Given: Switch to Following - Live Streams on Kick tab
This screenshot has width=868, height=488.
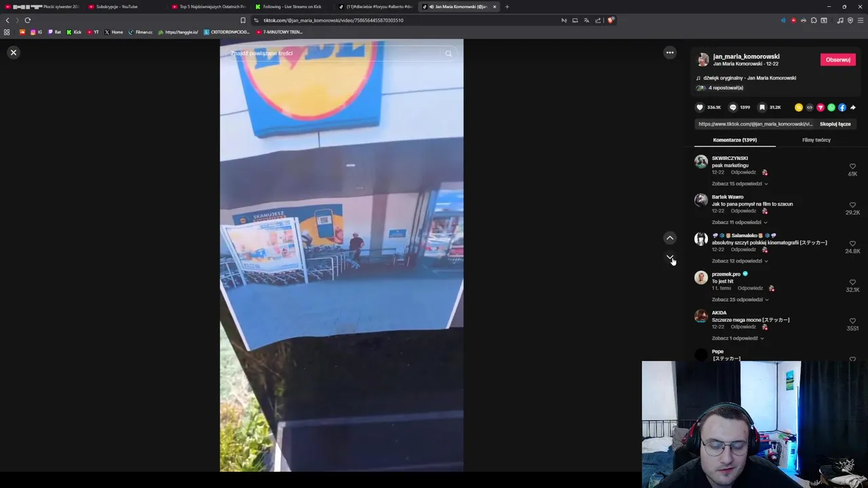Looking at the screenshot, I should 292,7.
